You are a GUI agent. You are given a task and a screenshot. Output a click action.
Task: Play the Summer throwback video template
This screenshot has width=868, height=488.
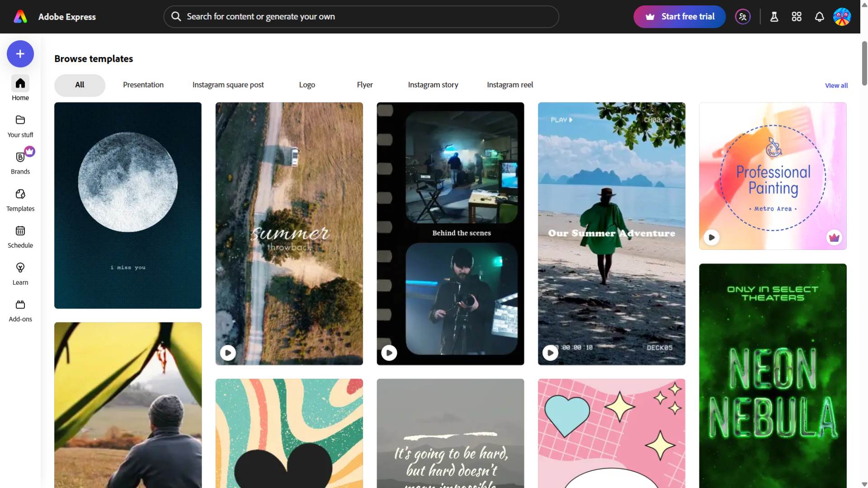[228, 352]
